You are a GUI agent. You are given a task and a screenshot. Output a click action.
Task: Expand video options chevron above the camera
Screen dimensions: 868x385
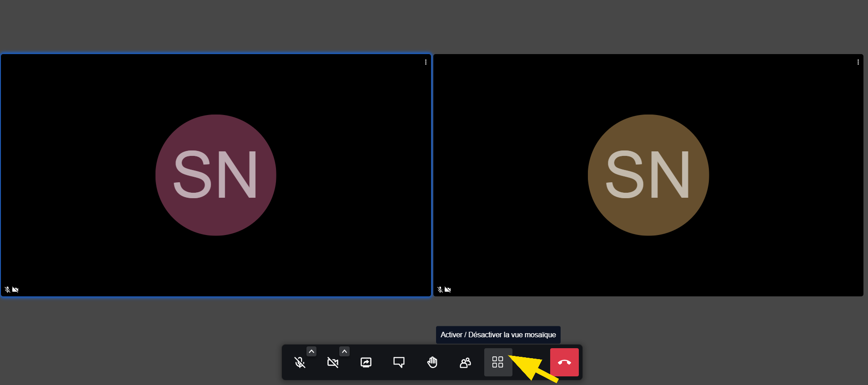(x=345, y=351)
